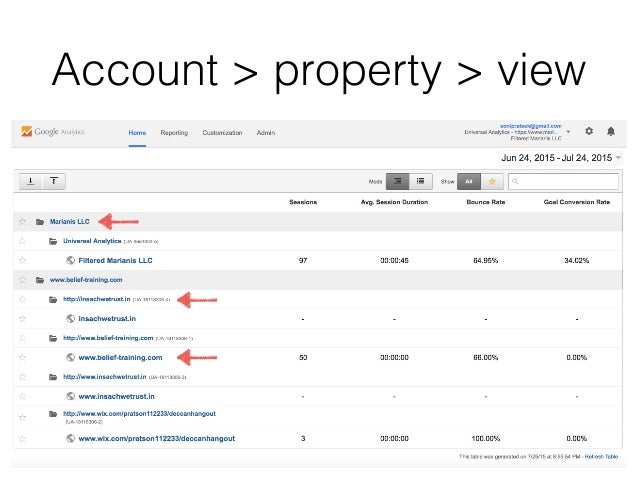Click the Sessions column header
The width and height of the screenshot is (638, 479).
point(303,202)
